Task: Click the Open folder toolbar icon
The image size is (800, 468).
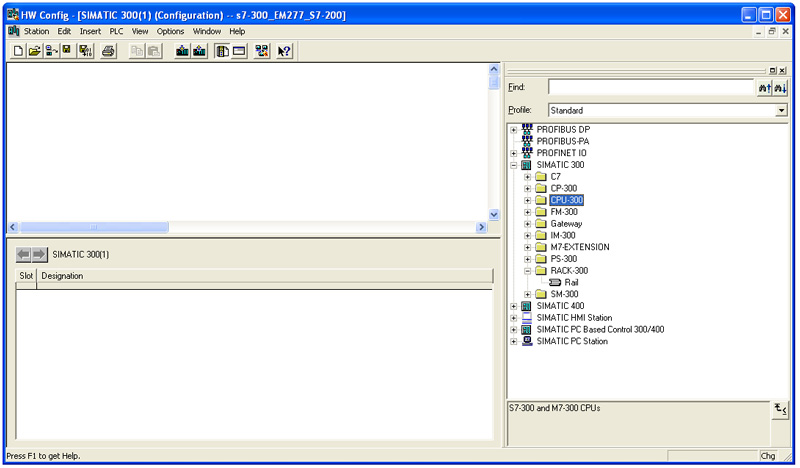Action: pyautogui.click(x=35, y=51)
